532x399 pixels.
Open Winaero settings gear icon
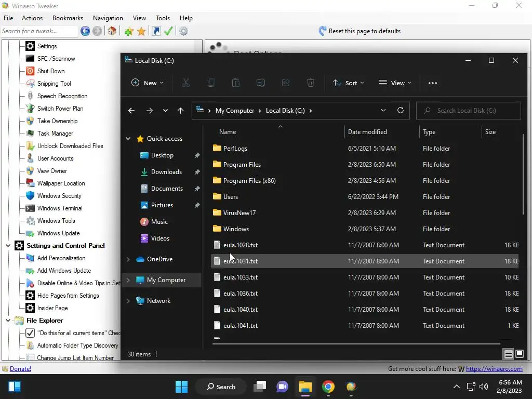tap(183, 31)
